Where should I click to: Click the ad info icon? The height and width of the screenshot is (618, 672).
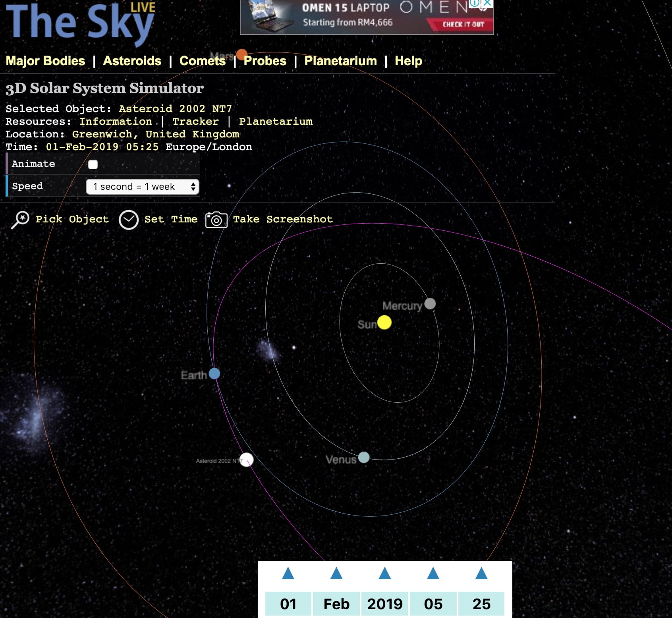coord(475,4)
